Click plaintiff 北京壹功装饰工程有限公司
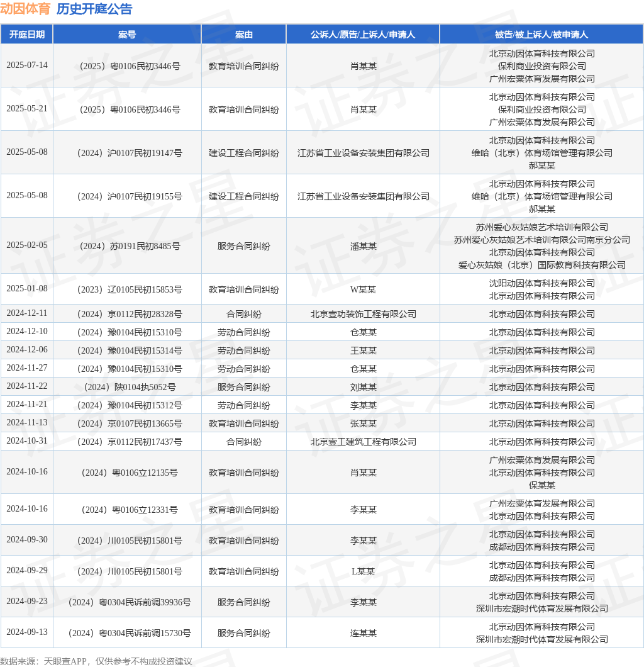 click(363, 314)
